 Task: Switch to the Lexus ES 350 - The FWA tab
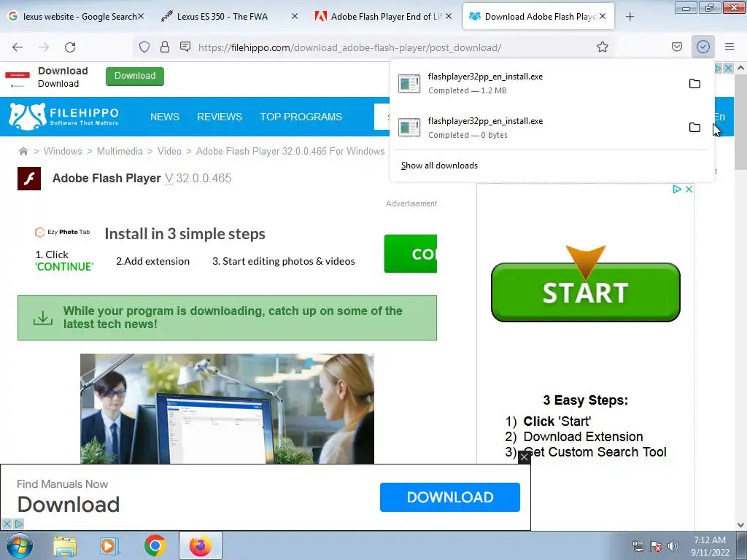[x=222, y=17]
